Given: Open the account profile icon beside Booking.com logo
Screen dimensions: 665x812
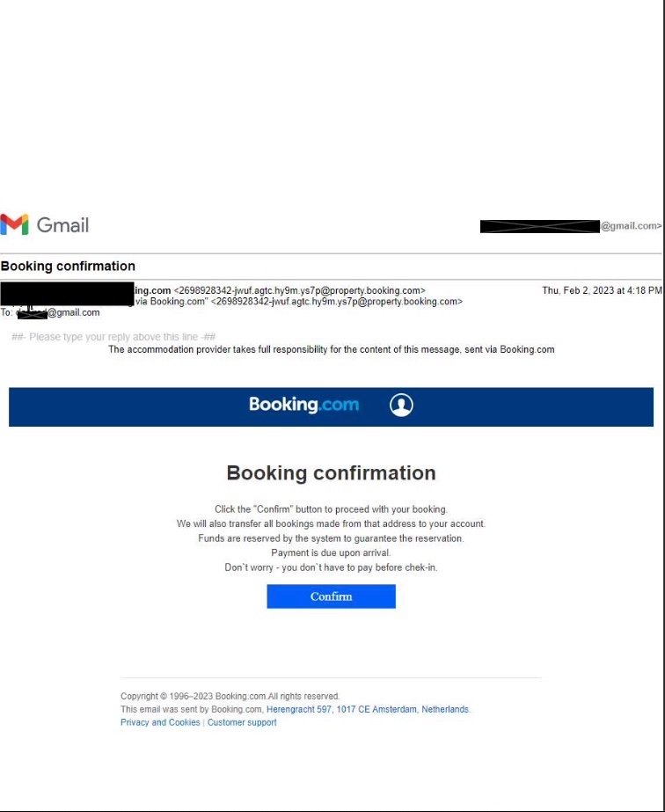Looking at the screenshot, I should (400, 406).
